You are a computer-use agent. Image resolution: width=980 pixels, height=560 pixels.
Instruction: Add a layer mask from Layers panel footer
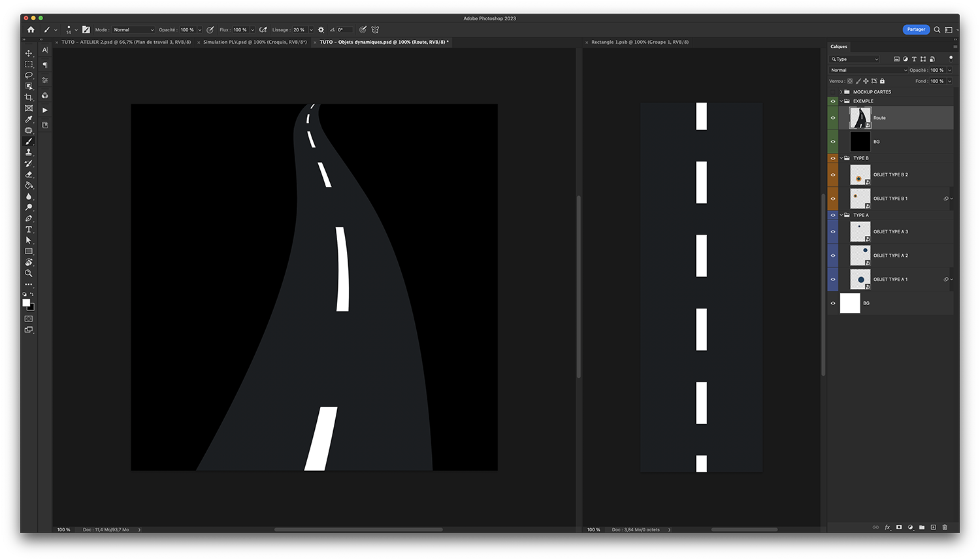tap(899, 527)
